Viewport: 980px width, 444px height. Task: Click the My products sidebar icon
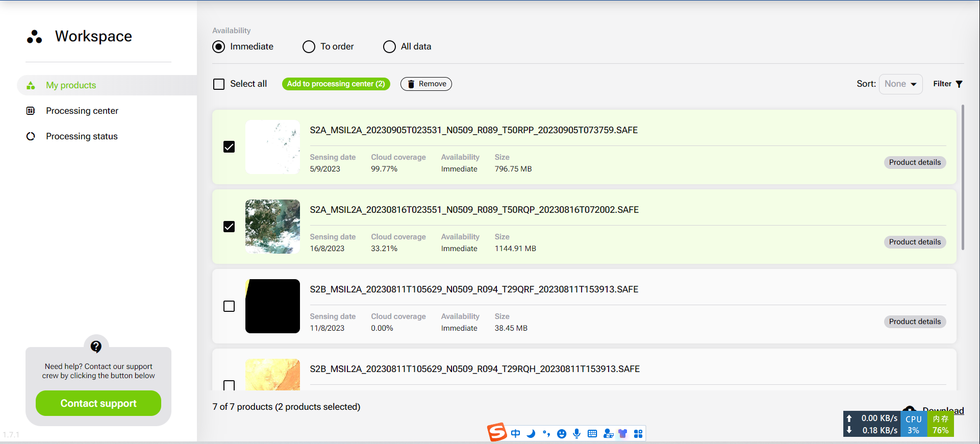point(31,85)
